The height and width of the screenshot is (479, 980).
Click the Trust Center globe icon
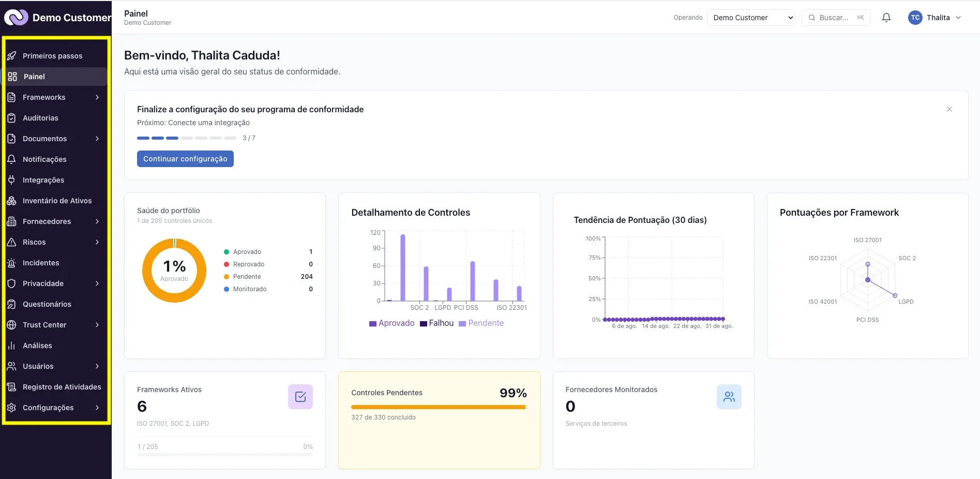(x=11, y=325)
